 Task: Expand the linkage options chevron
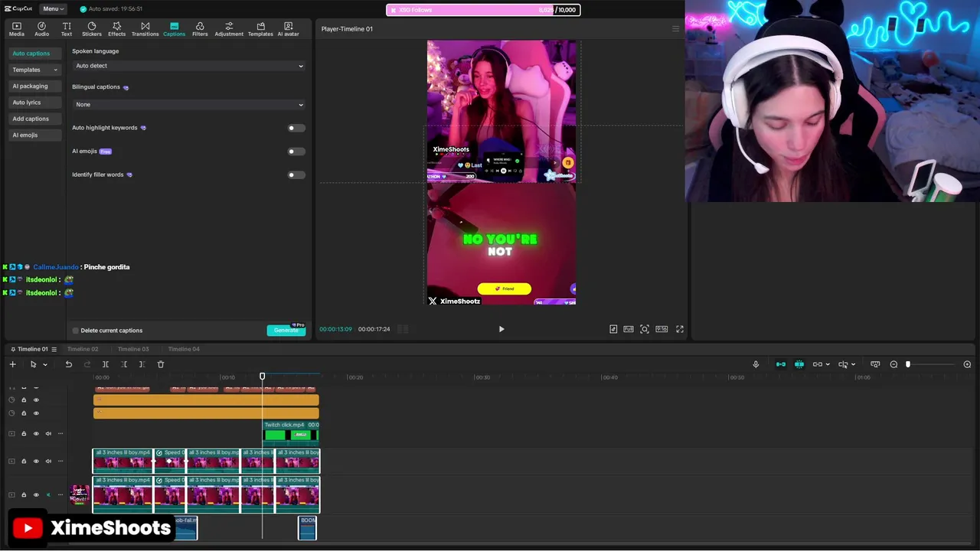tap(828, 364)
